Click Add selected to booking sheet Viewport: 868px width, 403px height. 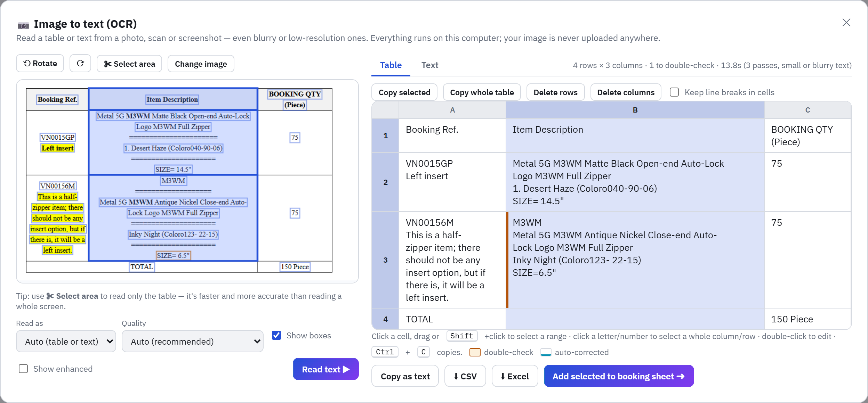[619, 376]
